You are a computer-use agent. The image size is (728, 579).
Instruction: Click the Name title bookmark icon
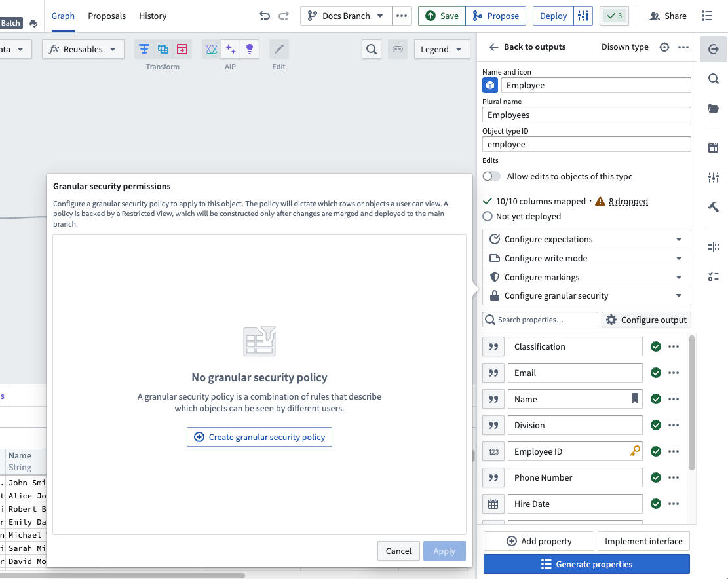635,398
